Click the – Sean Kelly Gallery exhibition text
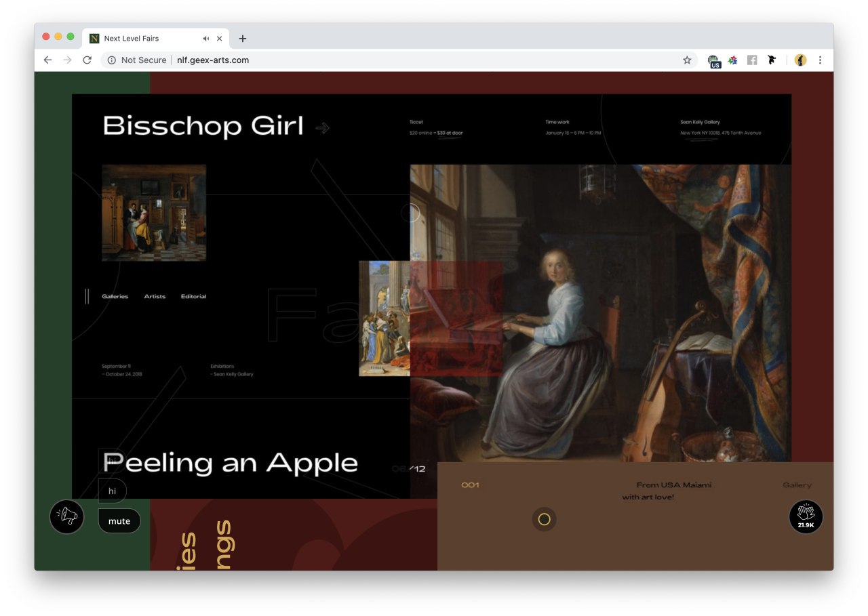Viewport: 868px width, 616px height. 232,374
